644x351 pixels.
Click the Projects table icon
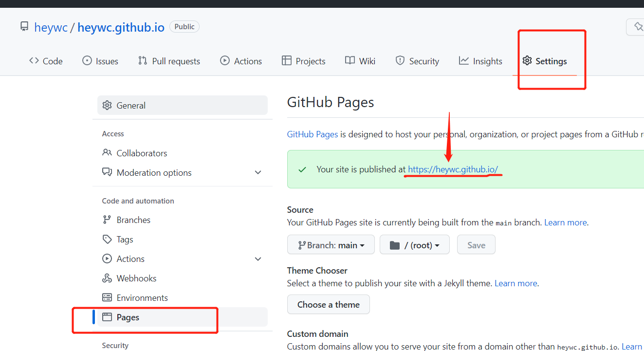287,60
